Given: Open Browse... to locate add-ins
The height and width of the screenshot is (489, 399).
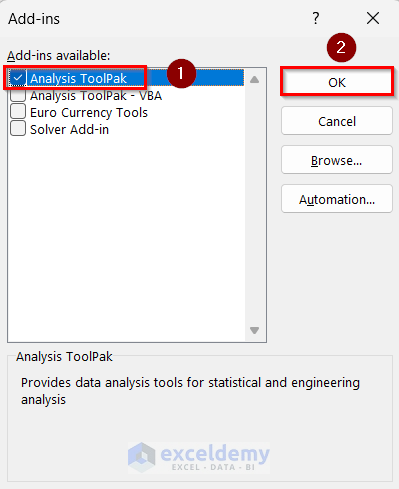Looking at the screenshot, I should coord(337,160).
